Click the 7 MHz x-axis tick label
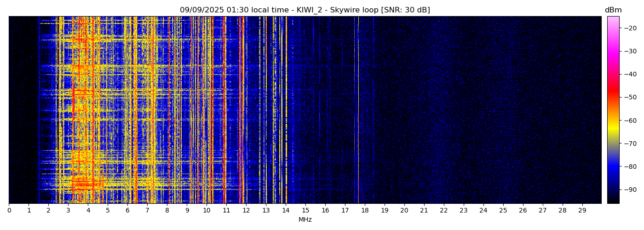This screenshot has width=644, height=230. [147, 211]
